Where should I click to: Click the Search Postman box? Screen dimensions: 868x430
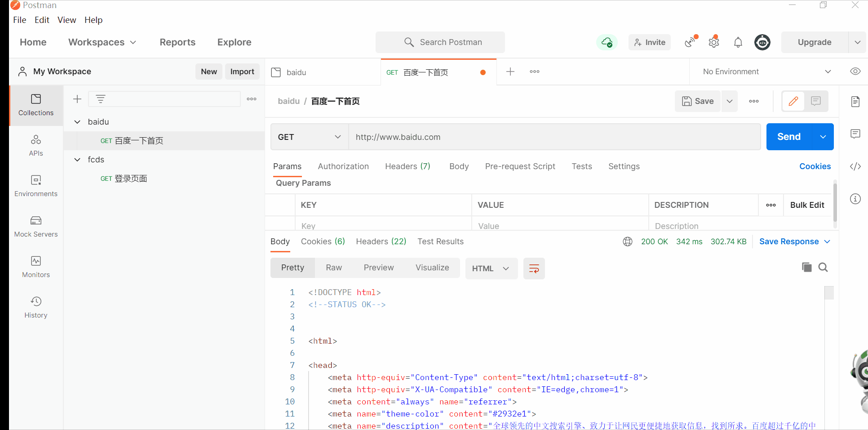coord(440,42)
